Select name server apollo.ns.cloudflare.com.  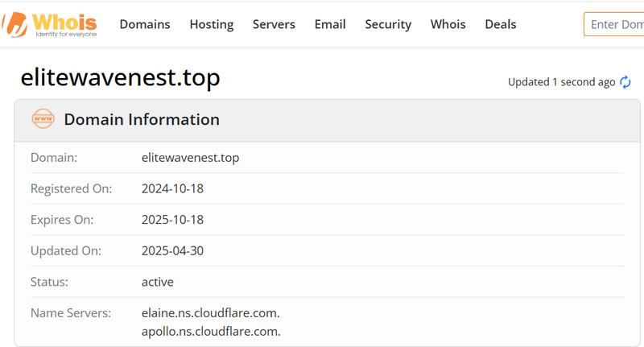pos(211,332)
